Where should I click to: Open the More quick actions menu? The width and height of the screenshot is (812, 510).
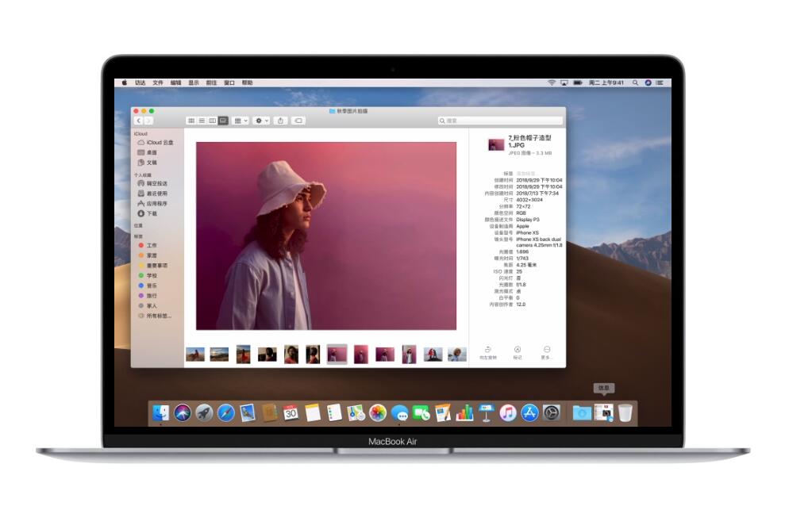547,350
